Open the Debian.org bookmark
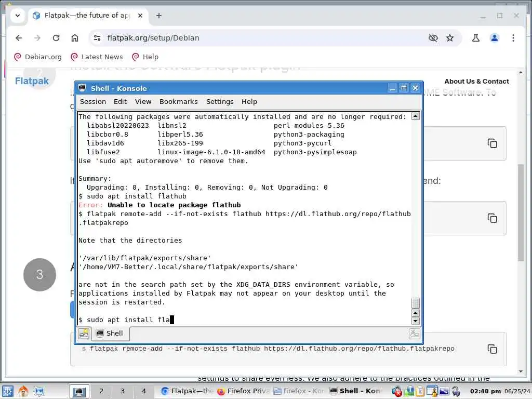The width and height of the screenshot is (532, 399). pos(38,57)
